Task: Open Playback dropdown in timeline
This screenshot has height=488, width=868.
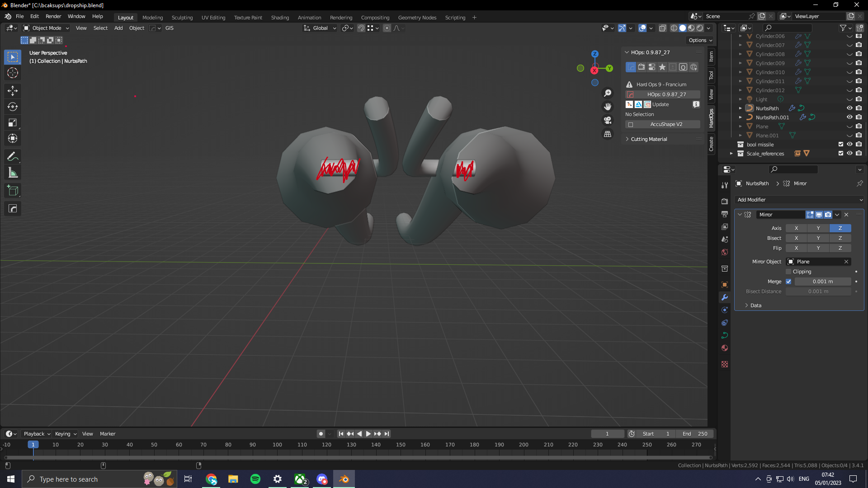Action: [x=37, y=434]
